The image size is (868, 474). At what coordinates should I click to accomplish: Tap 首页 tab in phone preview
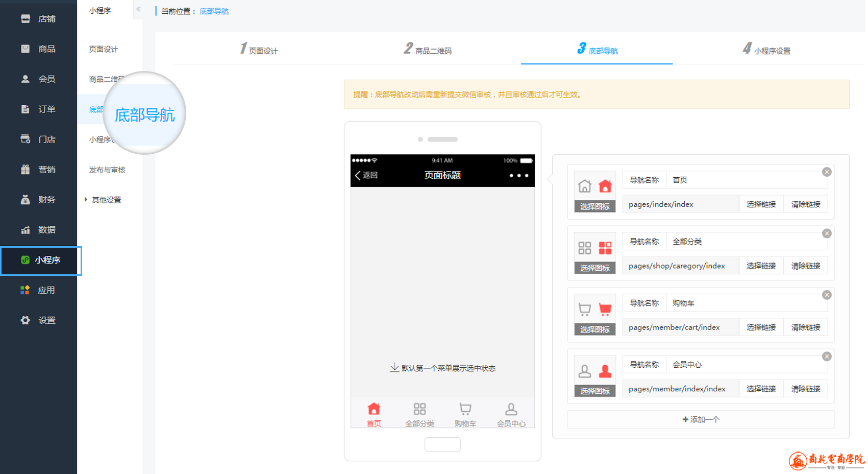[374, 415]
